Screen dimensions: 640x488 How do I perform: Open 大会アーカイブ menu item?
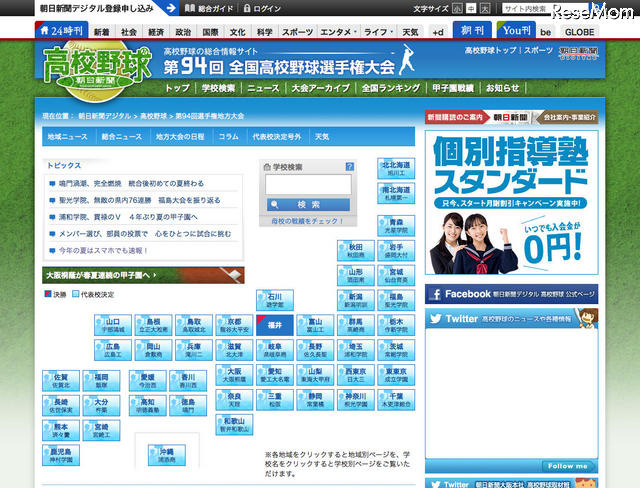point(320,88)
